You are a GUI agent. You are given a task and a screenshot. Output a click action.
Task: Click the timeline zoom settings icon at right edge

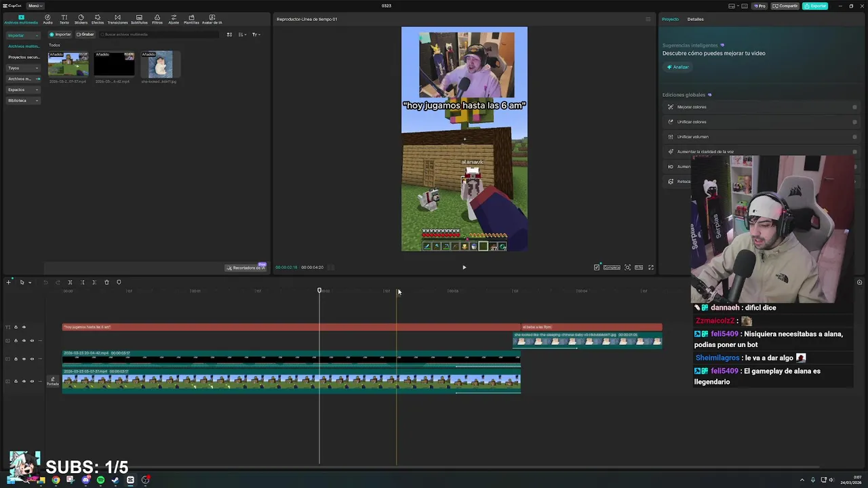pyautogui.click(x=859, y=282)
